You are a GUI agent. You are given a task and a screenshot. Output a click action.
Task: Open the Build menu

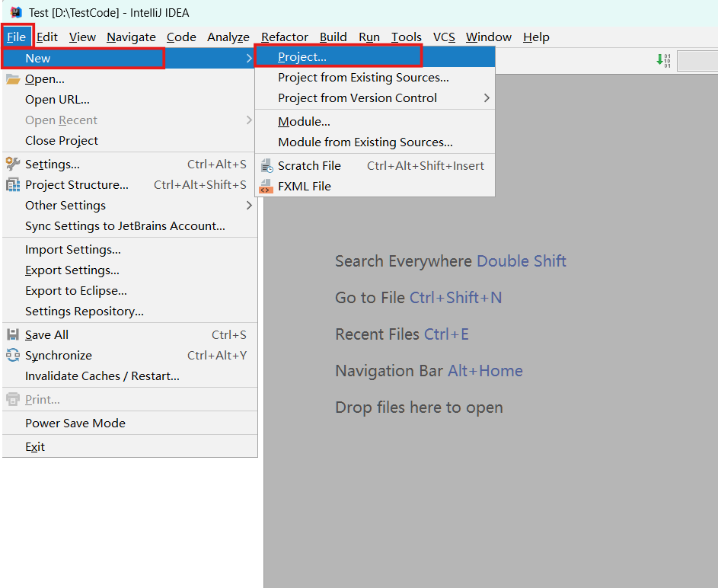(333, 37)
